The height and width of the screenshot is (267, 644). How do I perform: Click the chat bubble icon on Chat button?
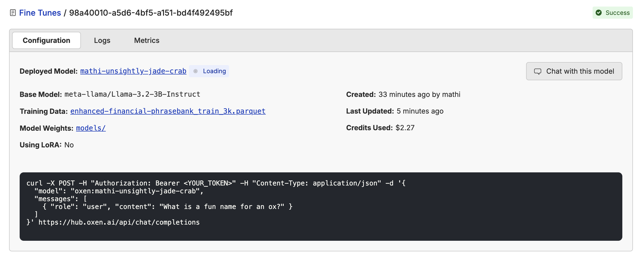point(538,71)
